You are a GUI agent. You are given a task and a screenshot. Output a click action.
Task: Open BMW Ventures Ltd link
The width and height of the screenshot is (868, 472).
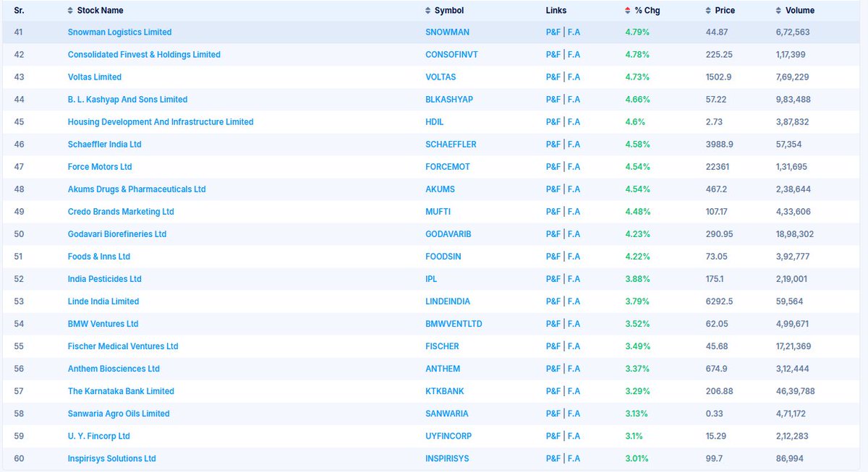pyautogui.click(x=103, y=323)
